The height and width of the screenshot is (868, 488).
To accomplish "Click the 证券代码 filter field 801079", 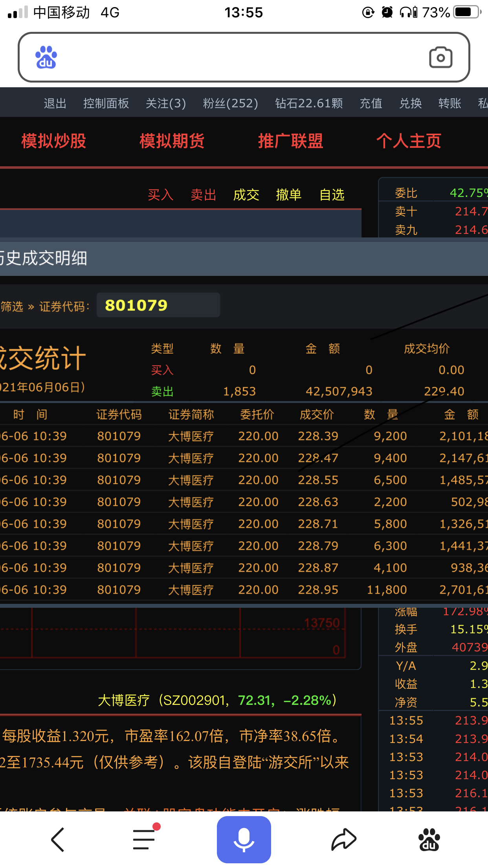I will (158, 305).
